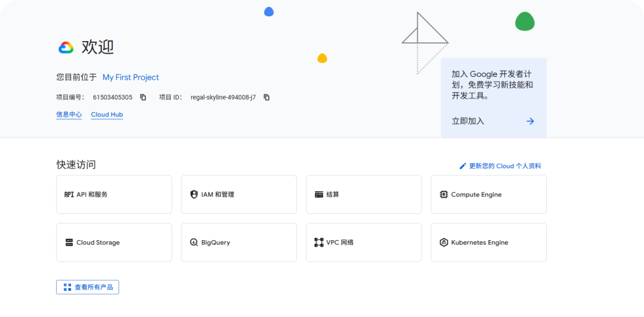644x317 pixels.
Task: Go to Cloud Hub
Action: (x=107, y=114)
